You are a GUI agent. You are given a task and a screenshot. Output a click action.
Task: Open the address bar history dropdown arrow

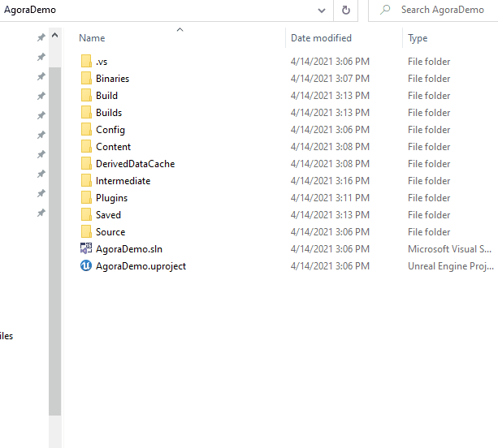[x=322, y=11]
